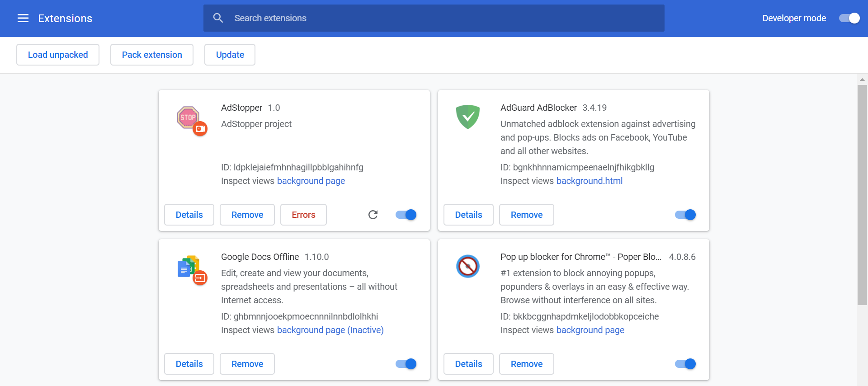Screen dimensions: 868x386
Task: Disable the AdStopper extension
Action: [x=406, y=215]
